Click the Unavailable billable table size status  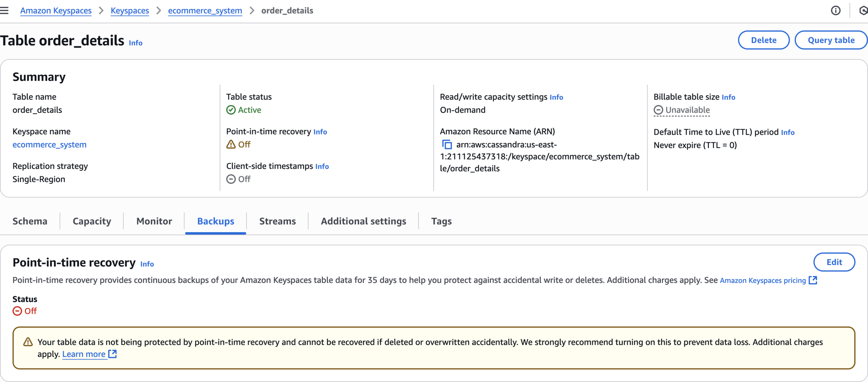click(682, 110)
